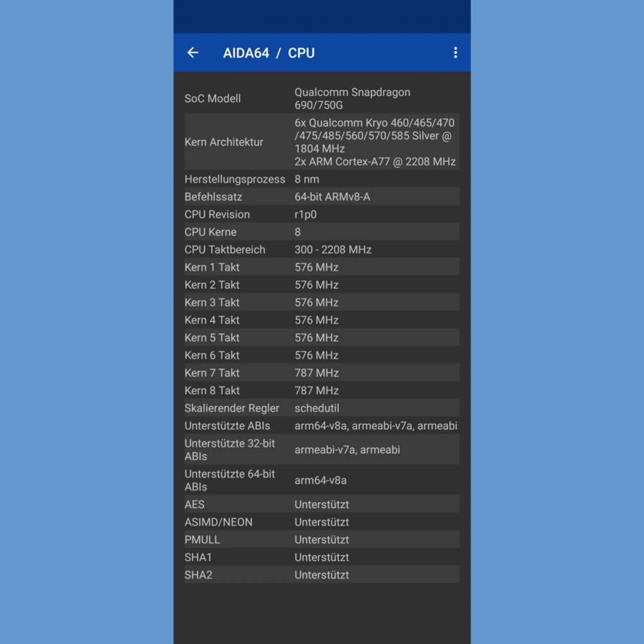Select the Kern 5 Takt row
Image resolution: width=644 pixels, height=644 pixels.
[322, 338]
